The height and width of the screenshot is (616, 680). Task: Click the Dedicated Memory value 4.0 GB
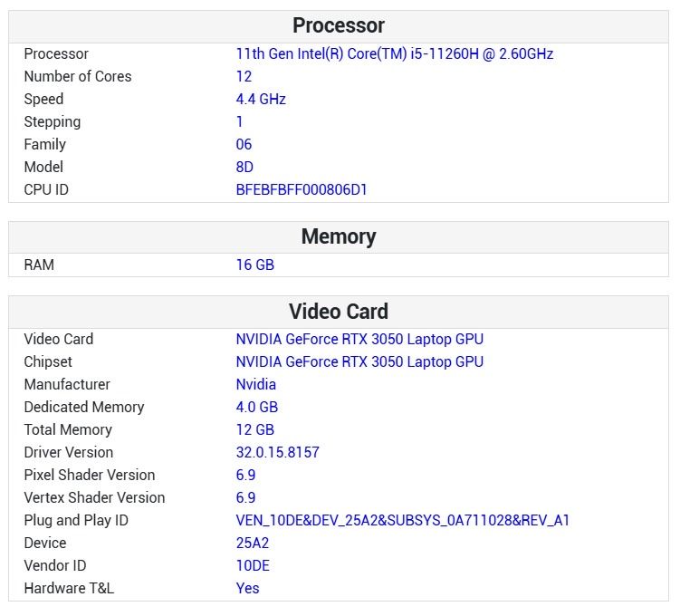point(257,408)
